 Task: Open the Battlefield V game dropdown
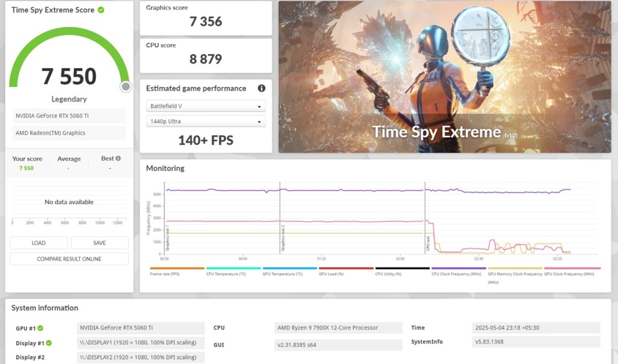205,106
